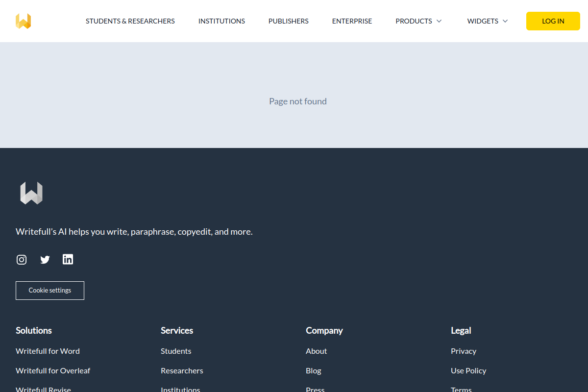The width and height of the screenshot is (588, 392).
Task: Open Students & Researchers nav item
Action: (x=130, y=21)
